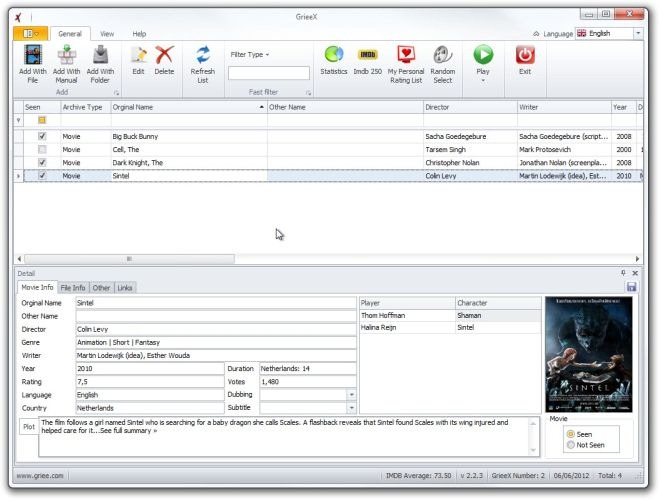Click the Fast filter text input
This screenshot has width=660, height=500.
pyautogui.click(x=269, y=73)
